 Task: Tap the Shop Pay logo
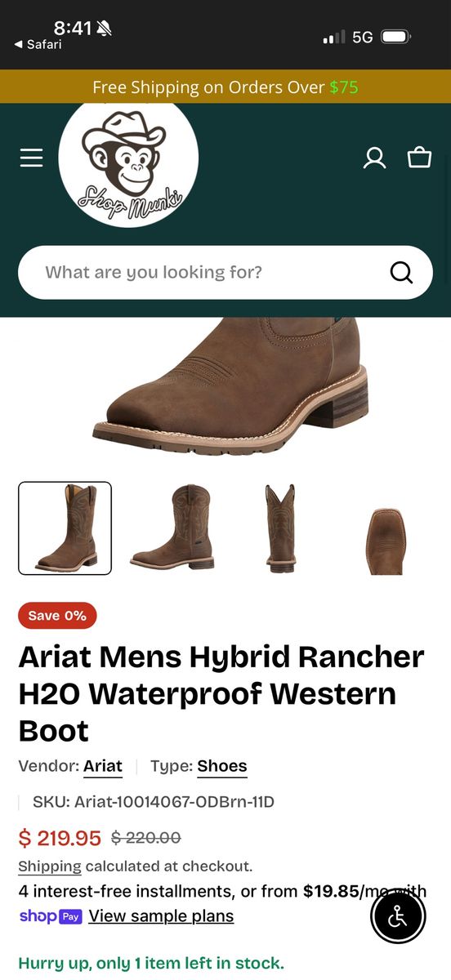51,916
